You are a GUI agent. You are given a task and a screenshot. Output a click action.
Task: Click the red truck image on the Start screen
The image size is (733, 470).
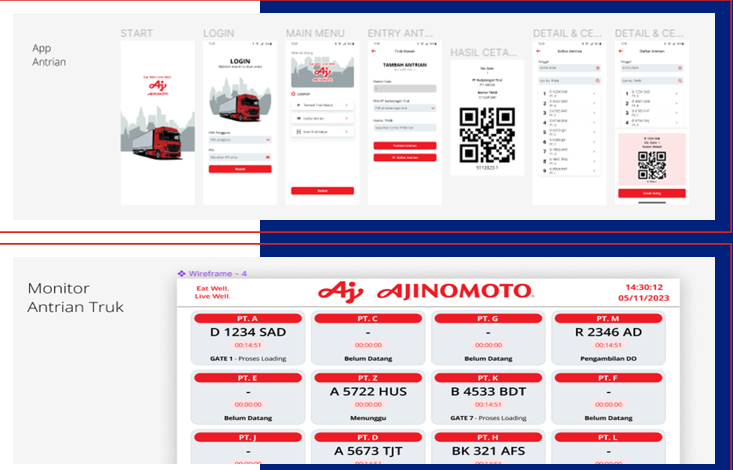click(x=158, y=143)
